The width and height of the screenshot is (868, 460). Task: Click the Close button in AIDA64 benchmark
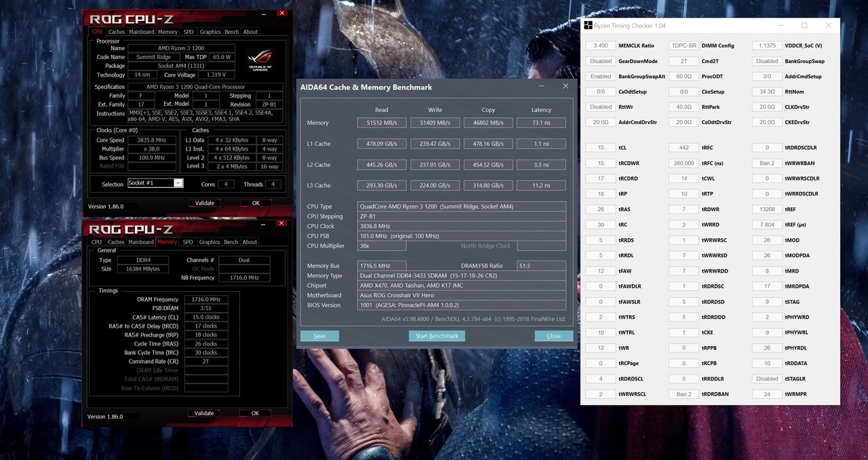click(x=554, y=336)
